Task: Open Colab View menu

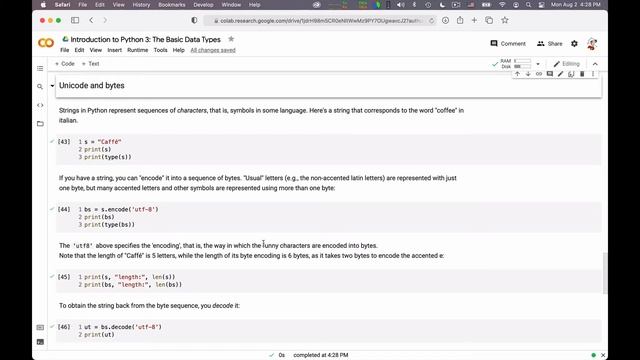Action: tap(96, 50)
